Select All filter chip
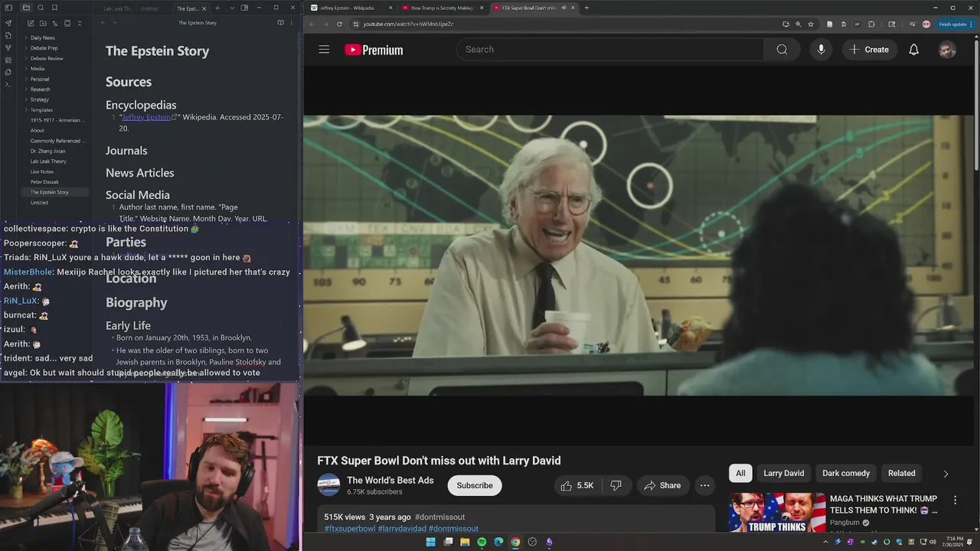This screenshot has height=551, width=980. click(740, 474)
